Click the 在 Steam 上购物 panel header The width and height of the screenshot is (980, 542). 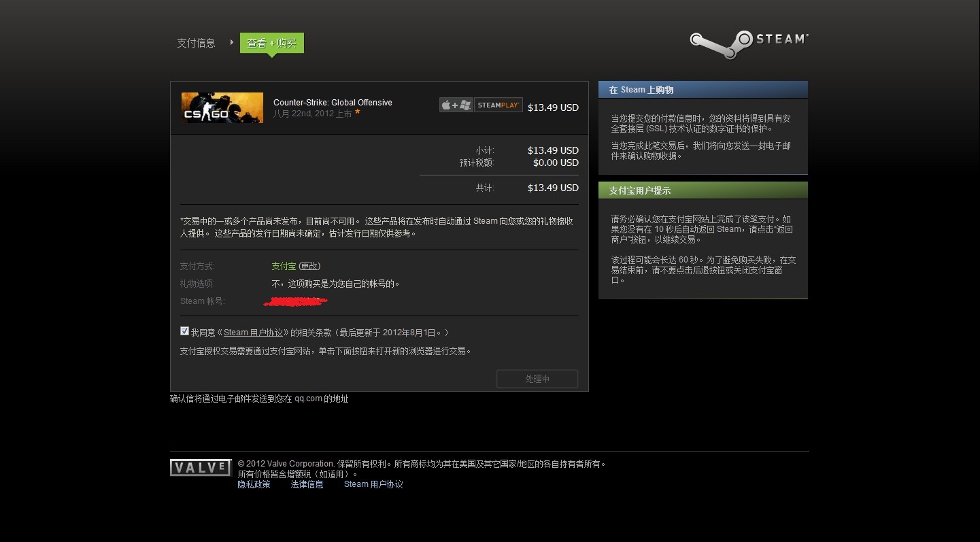point(703,90)
